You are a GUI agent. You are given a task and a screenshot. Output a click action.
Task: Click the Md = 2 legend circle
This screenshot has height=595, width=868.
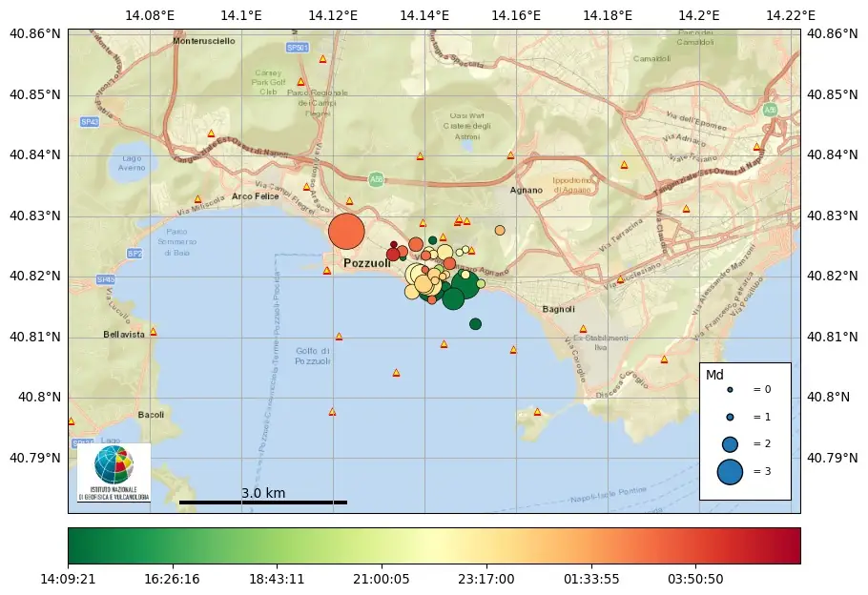click(x=730, y=444)
